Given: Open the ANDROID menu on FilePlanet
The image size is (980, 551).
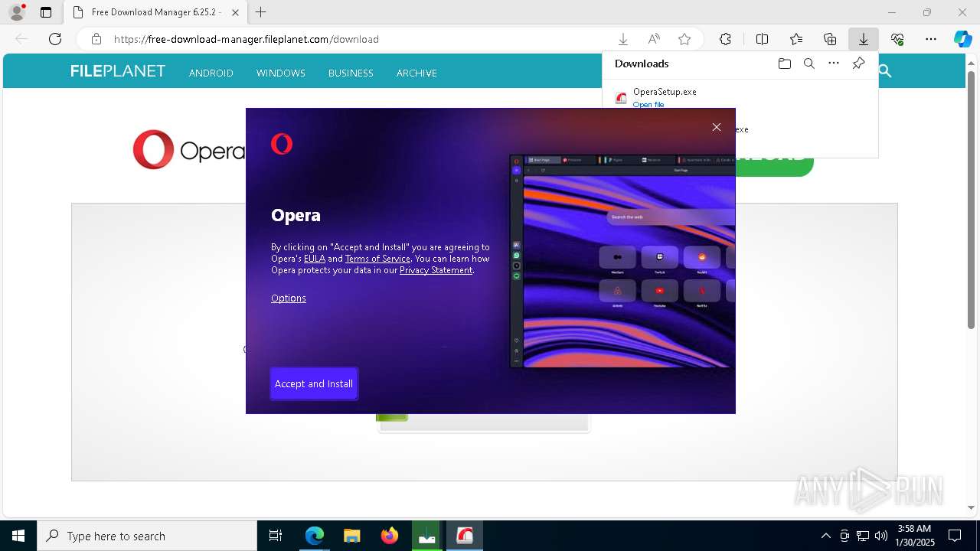Looking at the screenshot, I should coord(211,73).
